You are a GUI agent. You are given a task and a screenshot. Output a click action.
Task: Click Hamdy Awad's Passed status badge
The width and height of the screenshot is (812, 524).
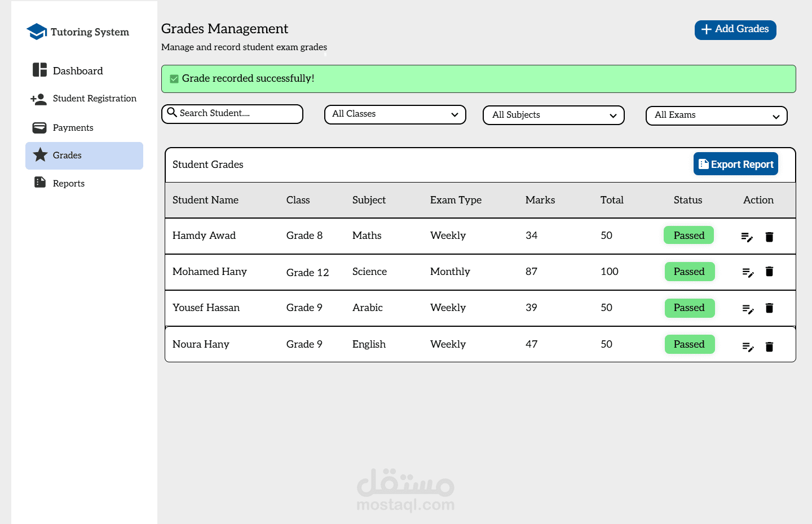689,235
